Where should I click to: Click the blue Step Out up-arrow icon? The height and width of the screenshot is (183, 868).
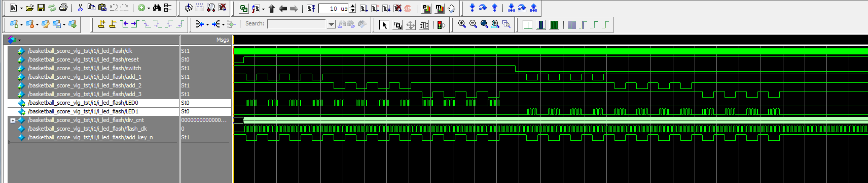coord(494,8)
